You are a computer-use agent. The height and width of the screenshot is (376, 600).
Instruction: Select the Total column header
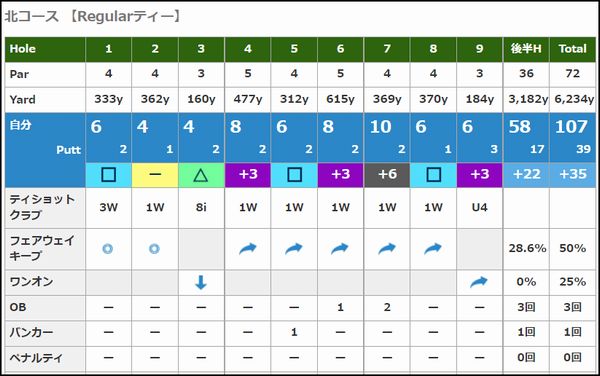click(x=572, y=49)
